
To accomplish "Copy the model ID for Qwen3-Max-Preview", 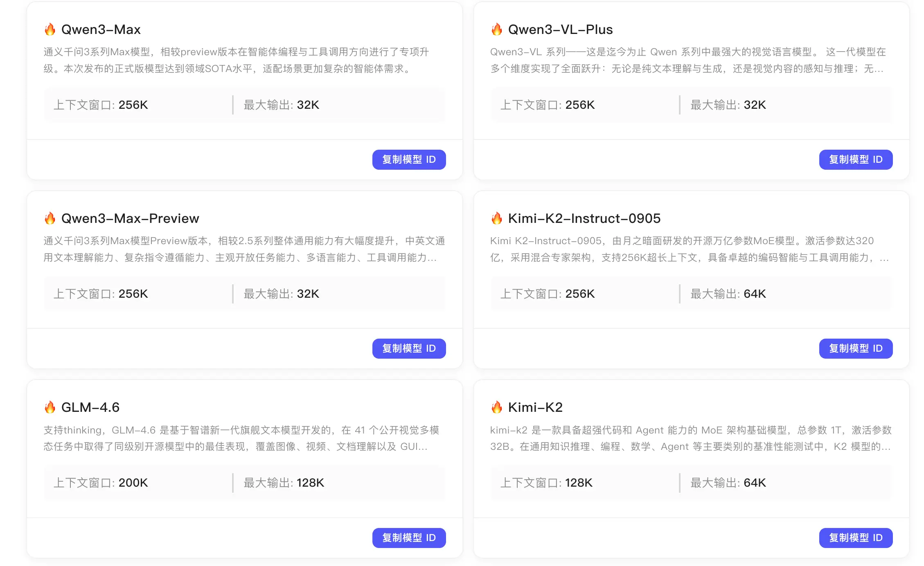I will coord(409,348).
